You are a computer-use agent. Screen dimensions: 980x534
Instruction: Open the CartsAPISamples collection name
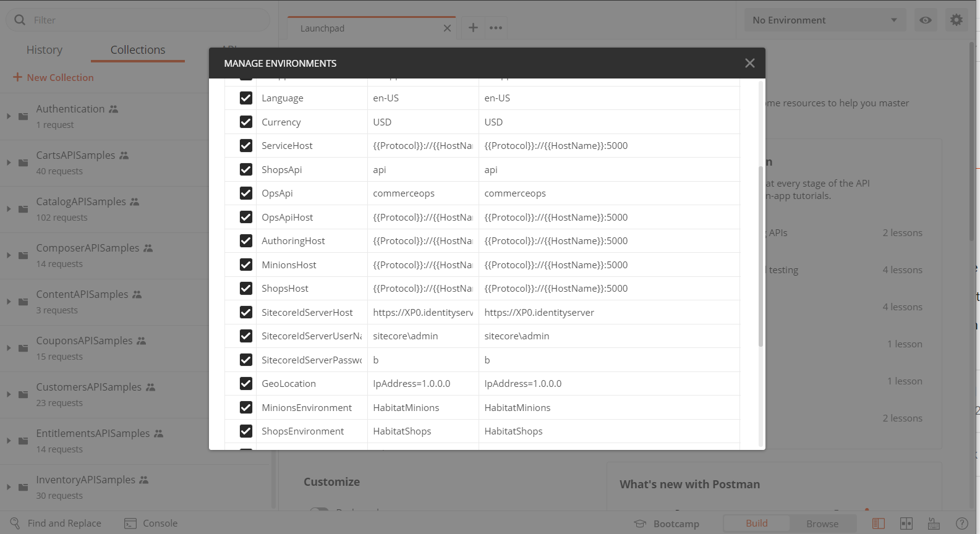[x=75, y=155]
